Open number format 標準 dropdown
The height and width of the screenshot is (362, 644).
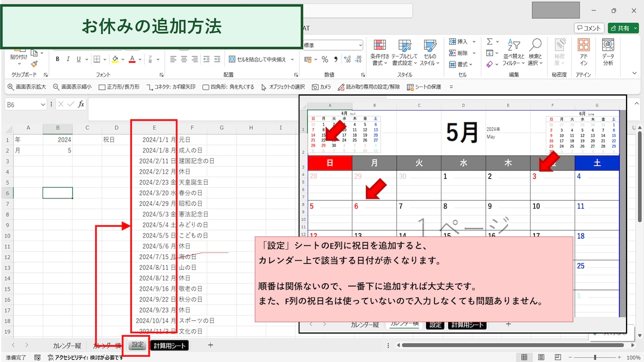(x=360, y=46)
